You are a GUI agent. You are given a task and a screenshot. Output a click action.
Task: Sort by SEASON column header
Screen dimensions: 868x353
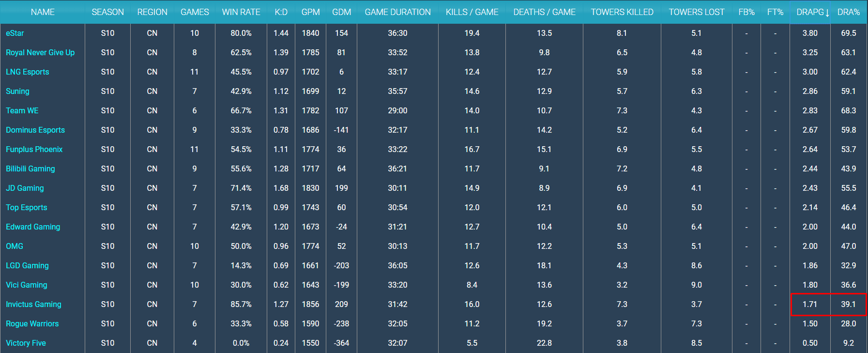click(107, 12)
